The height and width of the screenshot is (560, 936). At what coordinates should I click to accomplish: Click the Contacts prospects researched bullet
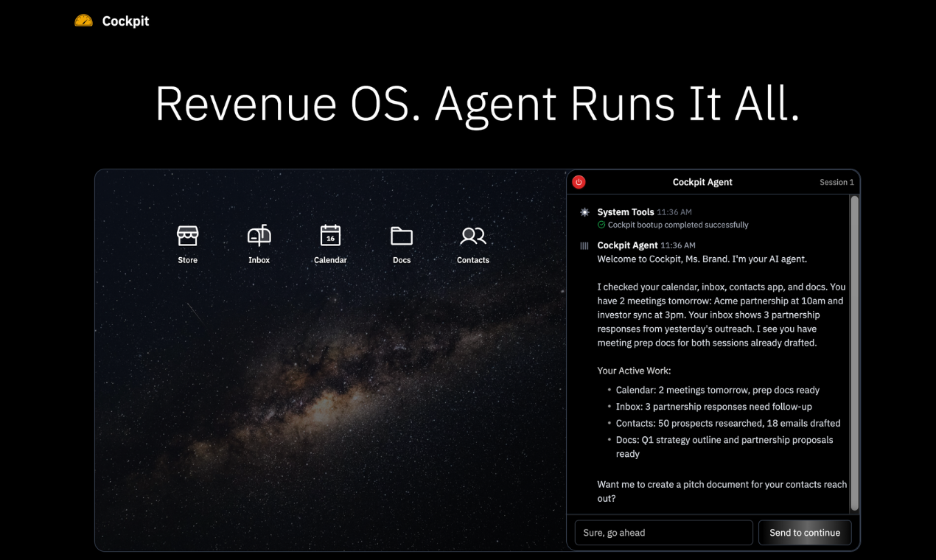727,424
